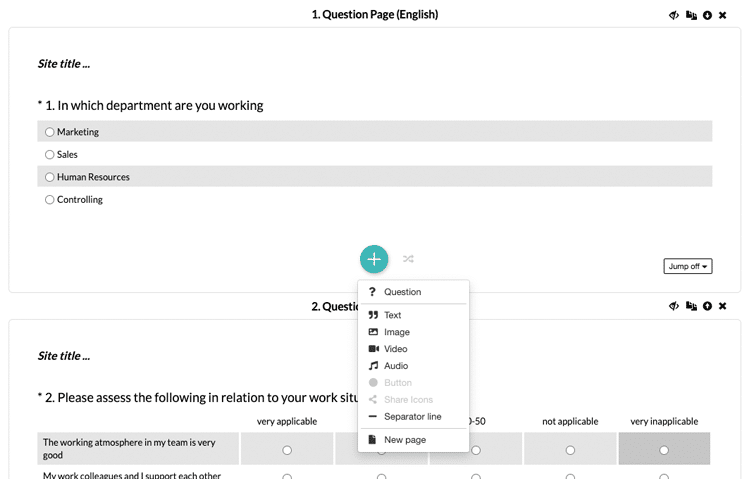Duplicate page 2 with the copy icon
750x479 pixels.
point(691,306)
